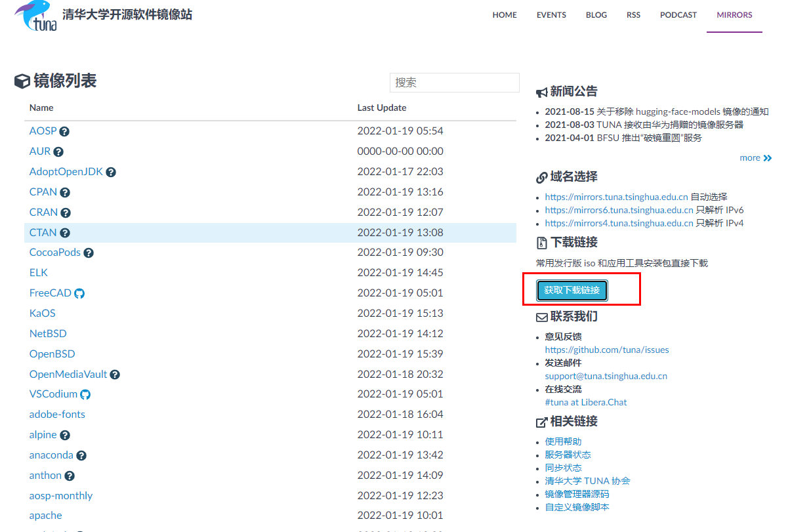The height and width of the screenshot is (532, 790).
Task: Open the mirrors4 IPv4 domain link
Action: (619, 223)
